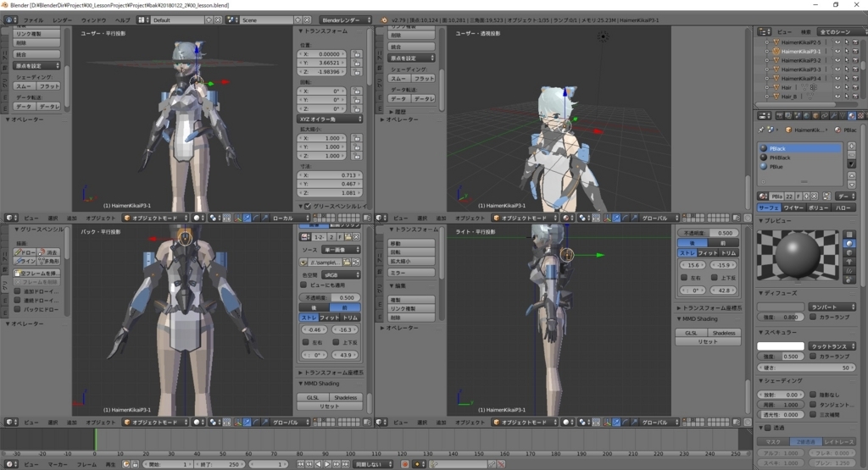Toggle the material nodes icon beside the PBla name

826,196
